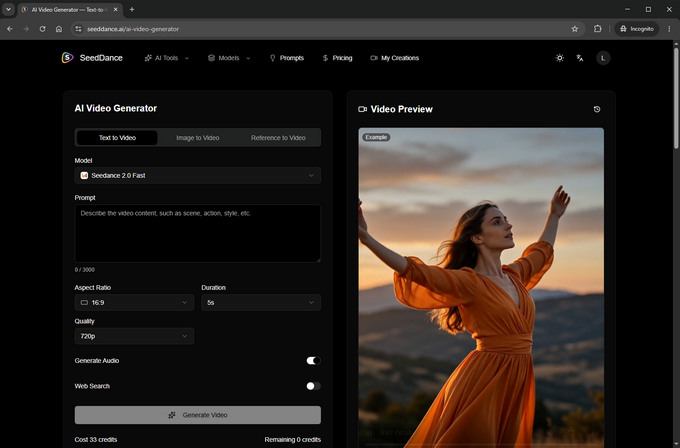Enable the Web Search switch
The image size is (680, 448).
(314, 386)
